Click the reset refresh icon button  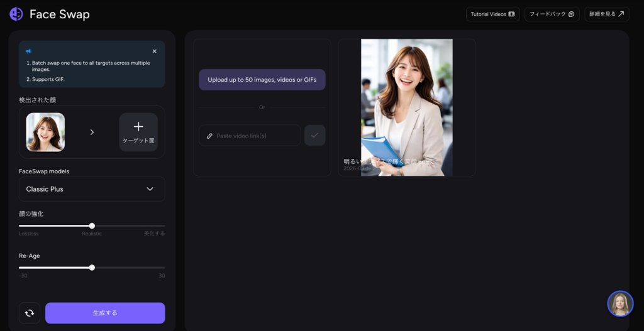(x=30, y=313)
